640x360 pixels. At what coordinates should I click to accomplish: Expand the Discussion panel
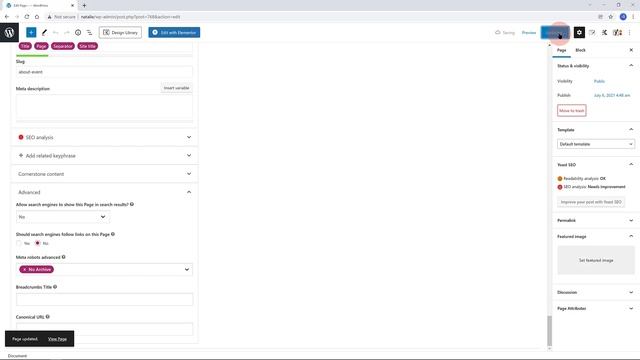[631, 292]
